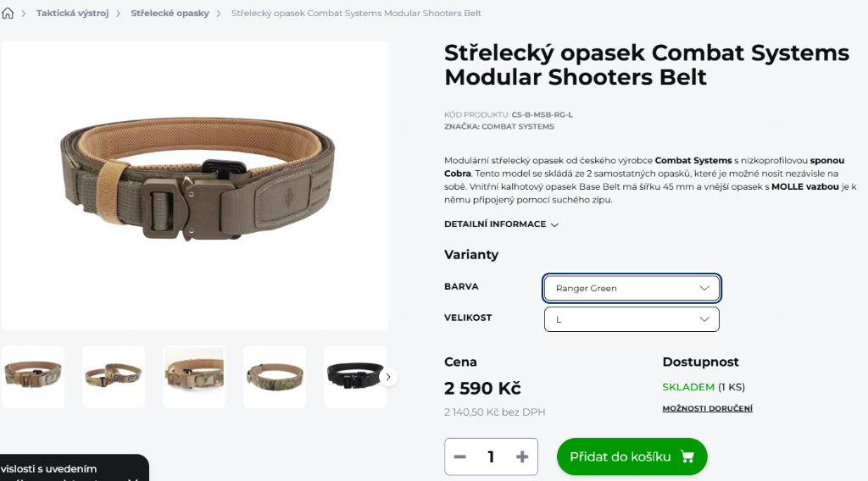
Task: Open the Velikost size dropdown
Action: tap(632, 319)
